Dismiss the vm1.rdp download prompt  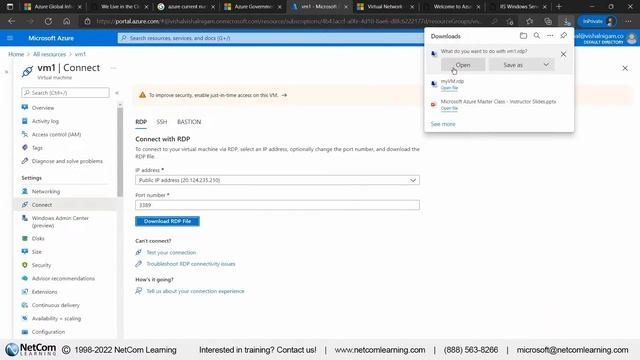click(x=563, y=54)
